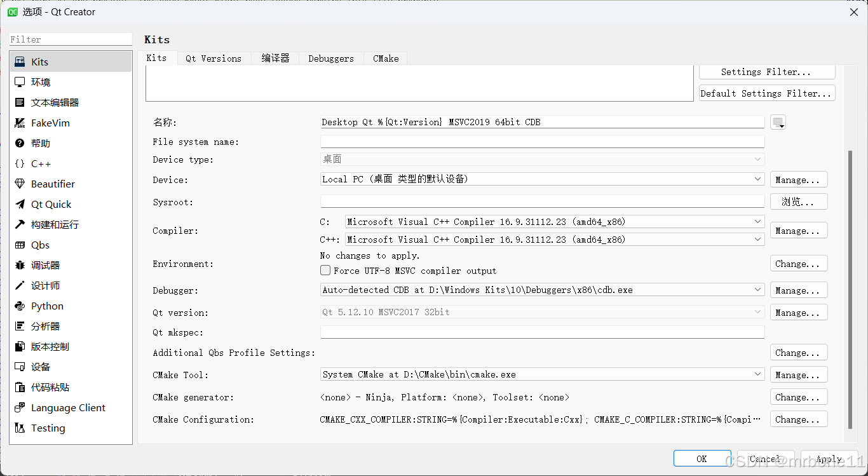The width and height of the screenshot is (868, 476).
Task: Open the 帮助 question mark icon
Action: click(x=20, y=143)
